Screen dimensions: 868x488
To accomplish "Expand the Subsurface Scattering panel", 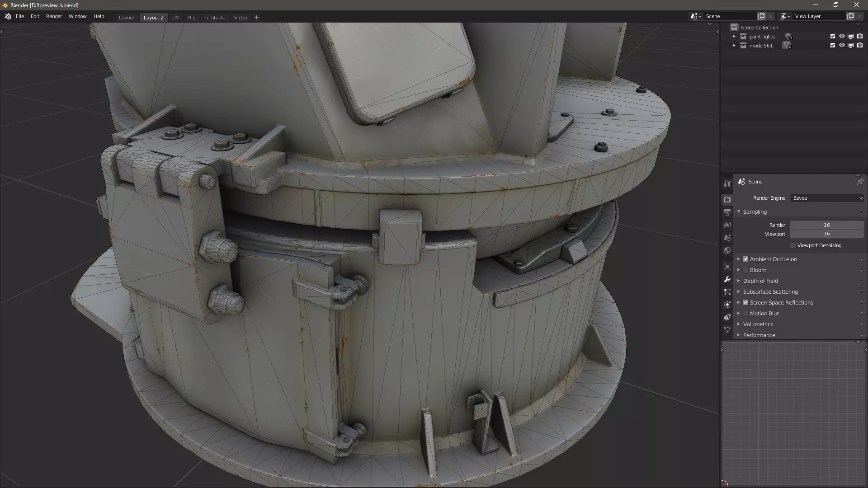I will click(x=739, y=291).
